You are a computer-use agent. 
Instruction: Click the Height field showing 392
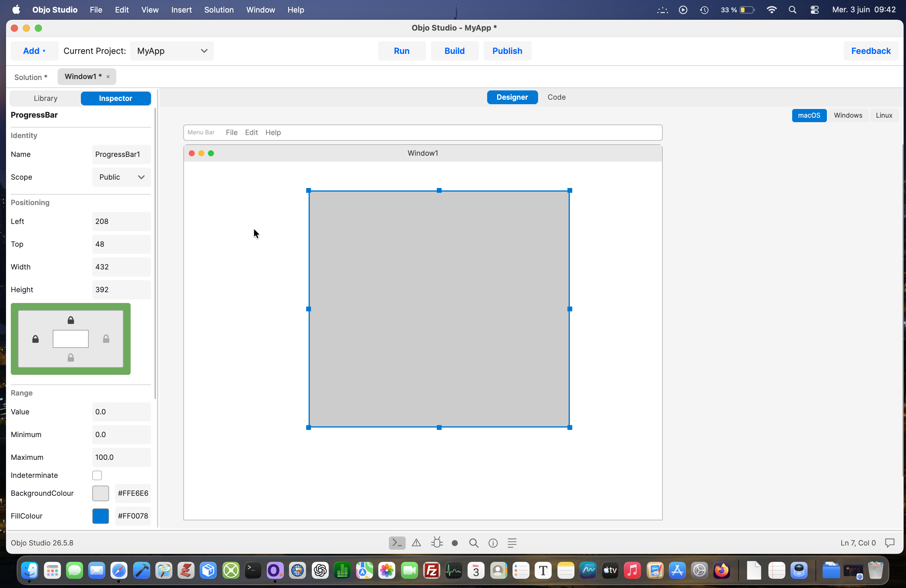pos(121,290)
